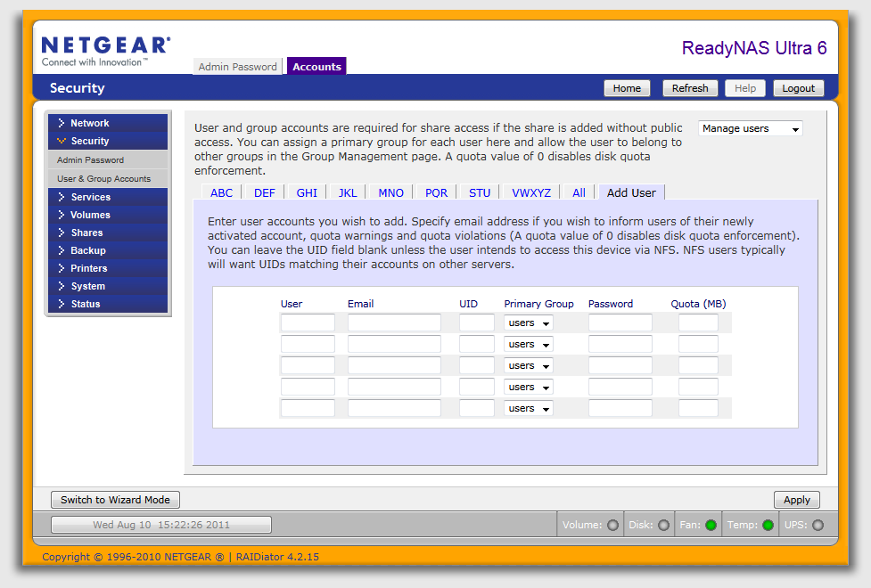Click the third row Email field
Image resolution: width=871 pixels, height=588 pixels.
pos(394,365)
